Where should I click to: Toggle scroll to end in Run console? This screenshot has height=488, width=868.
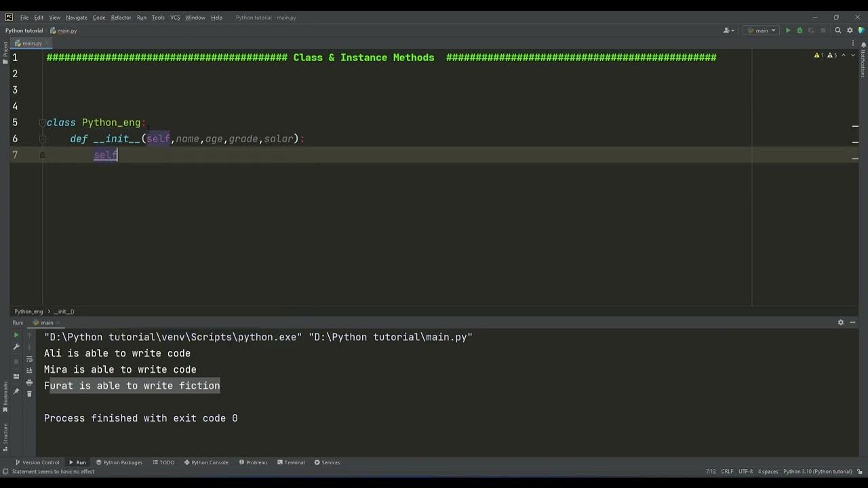29,371
